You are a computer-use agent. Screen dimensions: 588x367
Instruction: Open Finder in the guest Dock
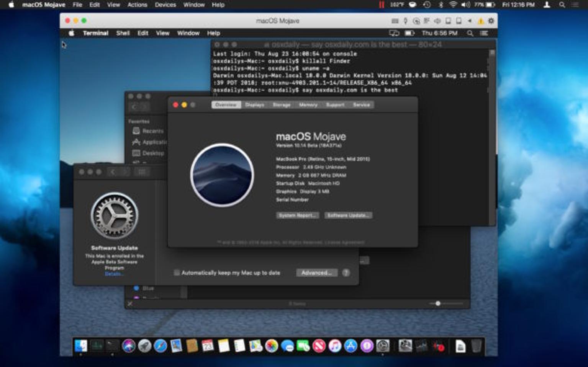[x=81, y=346]
